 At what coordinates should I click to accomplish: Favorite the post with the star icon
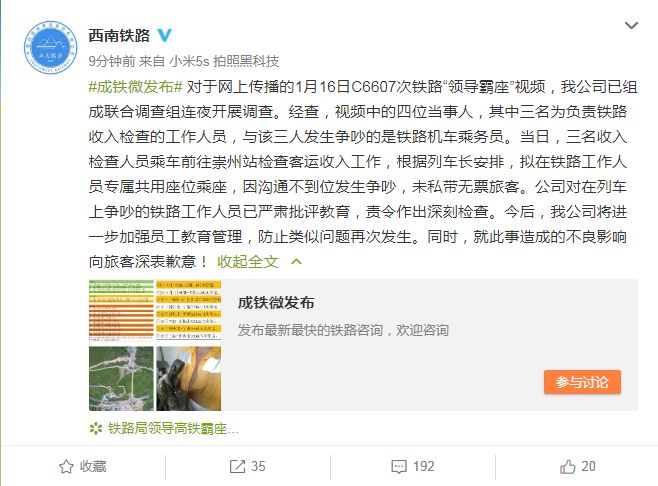coord(66,466)
